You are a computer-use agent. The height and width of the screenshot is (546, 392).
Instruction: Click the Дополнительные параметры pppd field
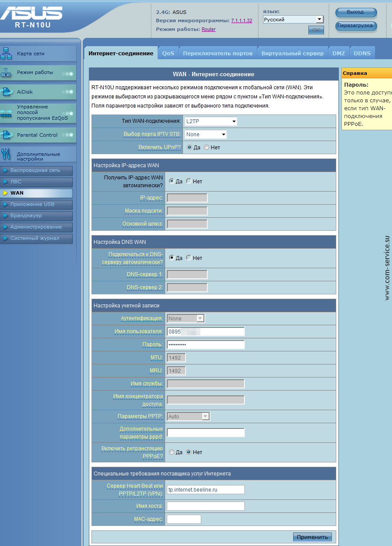click(x=206, y=432)
